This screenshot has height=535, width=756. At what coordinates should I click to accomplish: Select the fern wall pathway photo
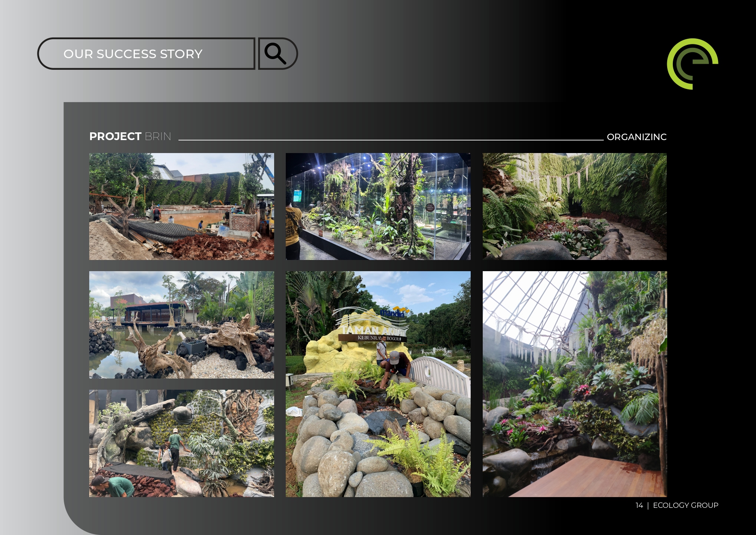pyautogui.click(x=575, y=206)
